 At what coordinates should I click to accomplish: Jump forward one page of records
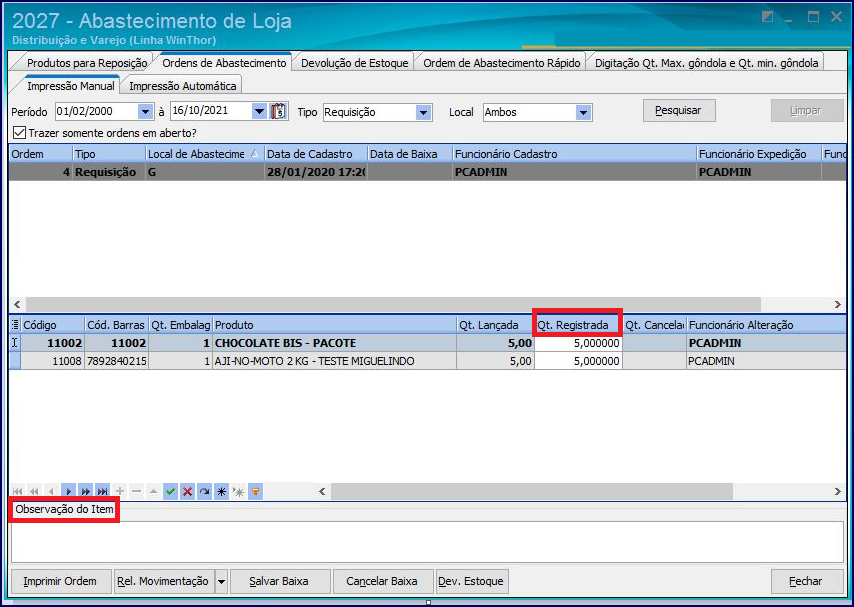[x=86, y=491]
